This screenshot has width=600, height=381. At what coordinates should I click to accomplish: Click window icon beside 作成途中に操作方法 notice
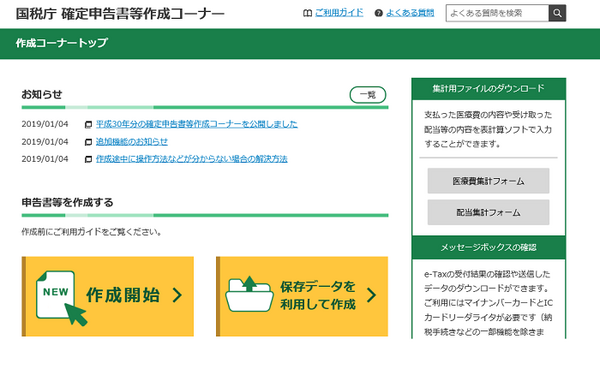click(x=88, y=159)
